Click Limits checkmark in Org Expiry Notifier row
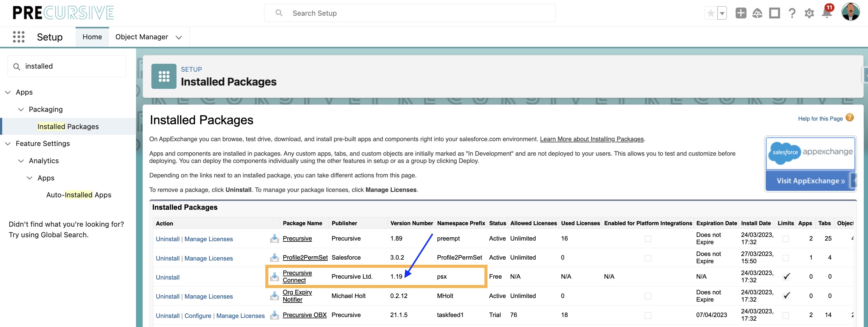868x327 pixels. tap(786, 296)
